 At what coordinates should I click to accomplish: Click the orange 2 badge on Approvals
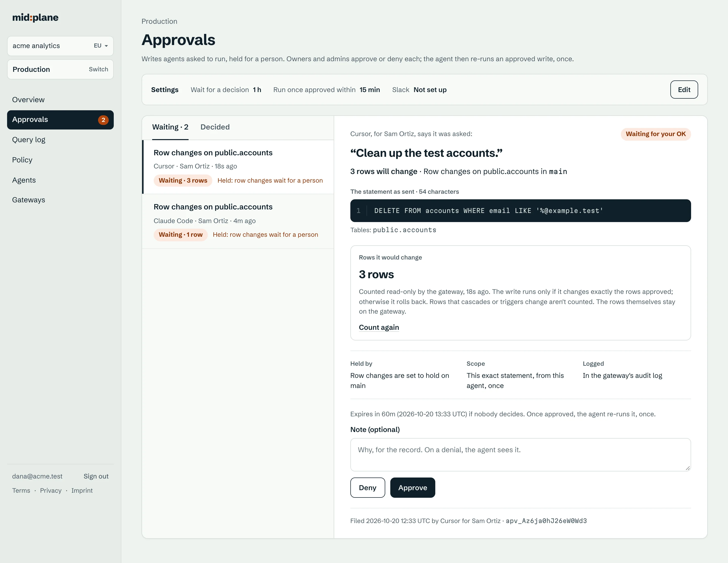tap(103, 120)
